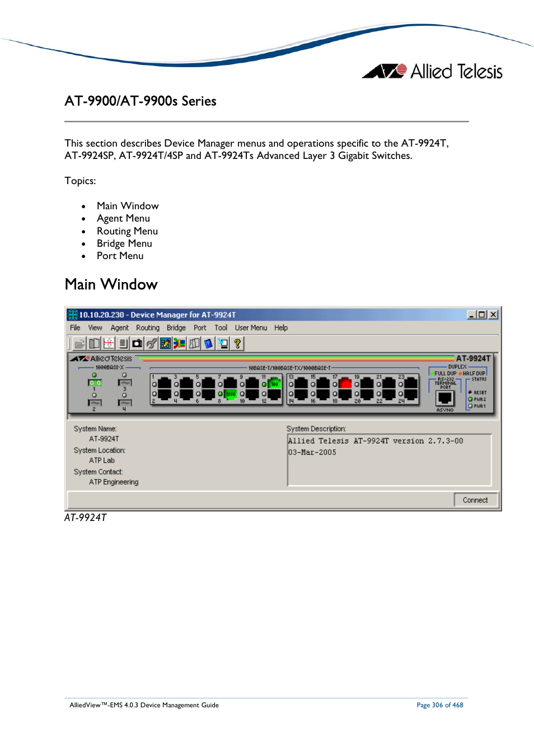534x756 pixels.
Task: Click the ATP Lab system location value
Action: point(102,461)
